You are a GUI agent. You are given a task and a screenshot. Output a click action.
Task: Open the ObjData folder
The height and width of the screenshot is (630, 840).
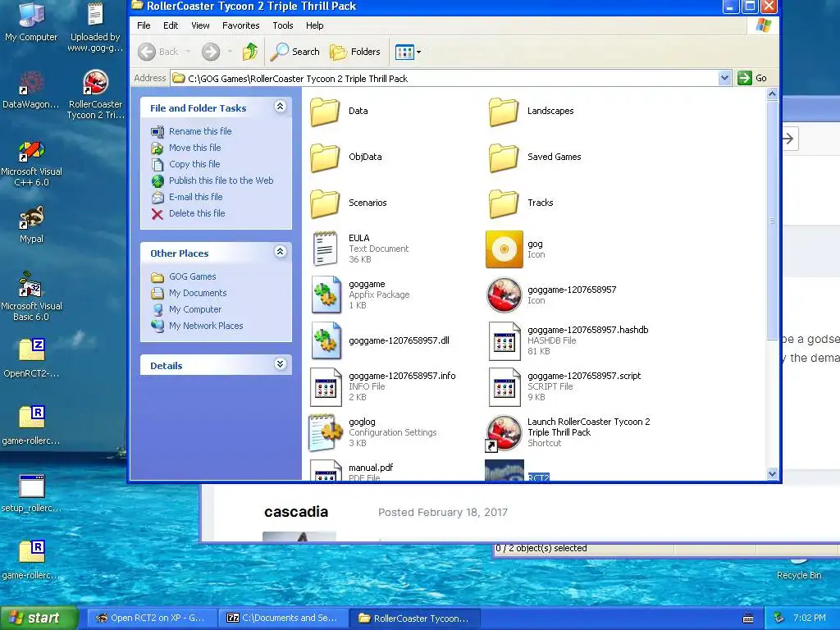pos(346,157)
